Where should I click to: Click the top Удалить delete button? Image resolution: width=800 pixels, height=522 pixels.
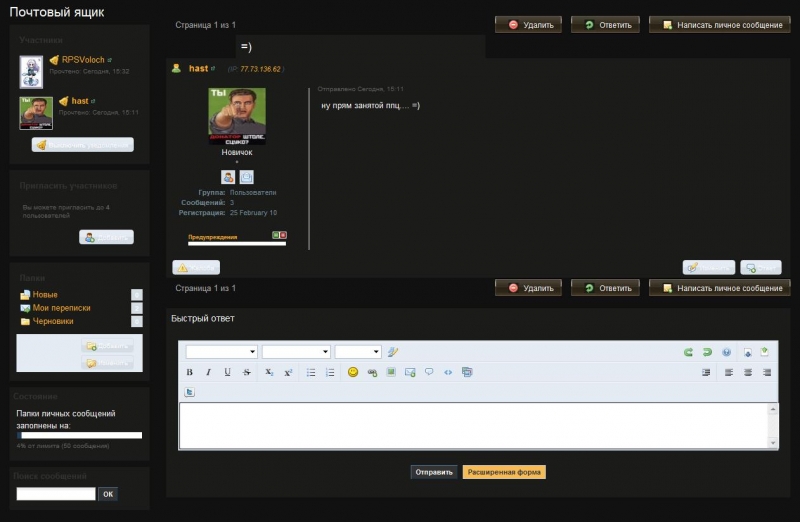click(528, 24)
